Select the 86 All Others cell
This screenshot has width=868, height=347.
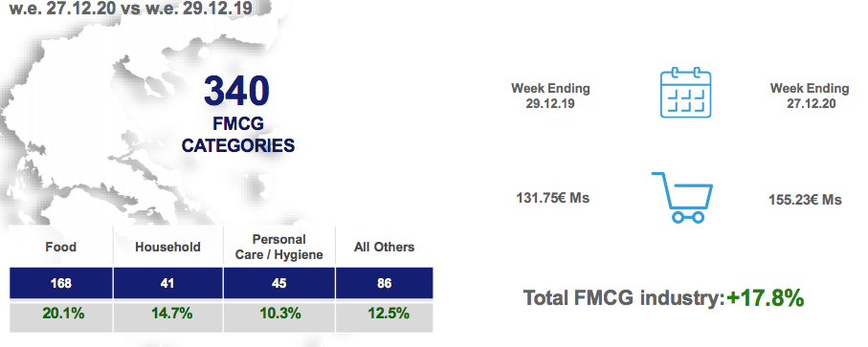384,284
